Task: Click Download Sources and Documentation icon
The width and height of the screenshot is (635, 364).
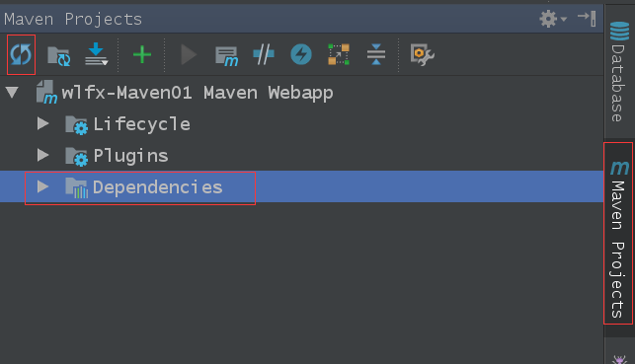Action: coord(96,54)
